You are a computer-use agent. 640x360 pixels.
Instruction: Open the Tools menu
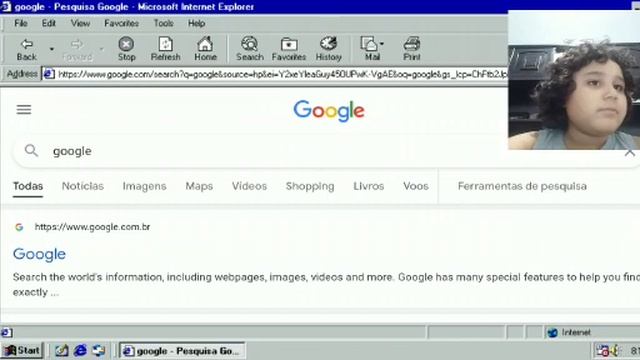point(163,23)
